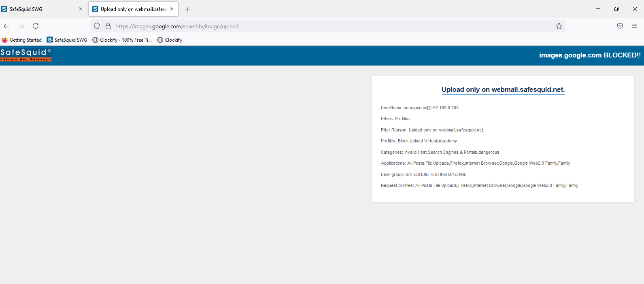The width and height of the screenshot is (644, 284).
Task: Click the browser back arrow
Action: pyautogui.click(x=6, y=26)
